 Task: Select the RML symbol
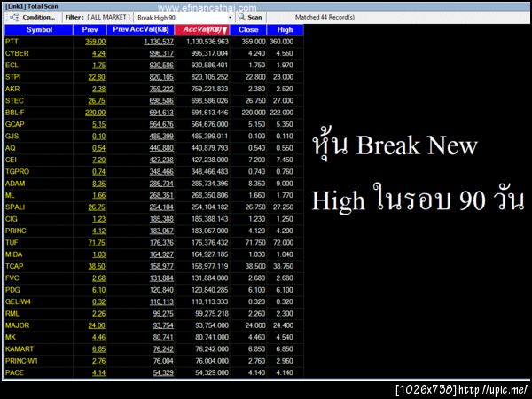12,314
